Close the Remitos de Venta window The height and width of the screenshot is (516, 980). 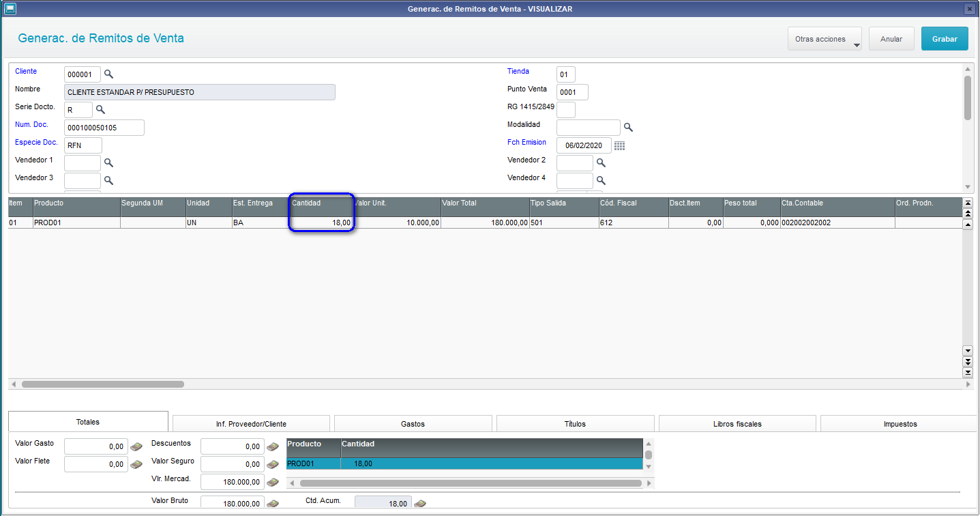click(968, 9)
